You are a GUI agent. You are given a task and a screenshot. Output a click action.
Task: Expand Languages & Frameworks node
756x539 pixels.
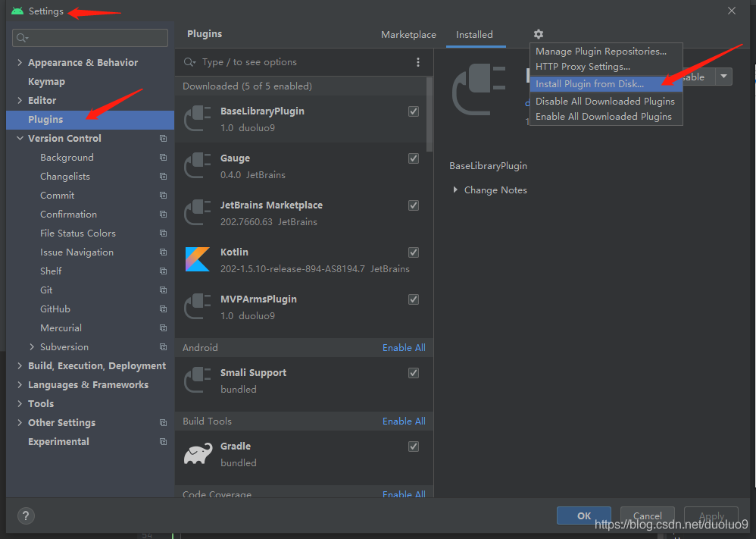20,384
